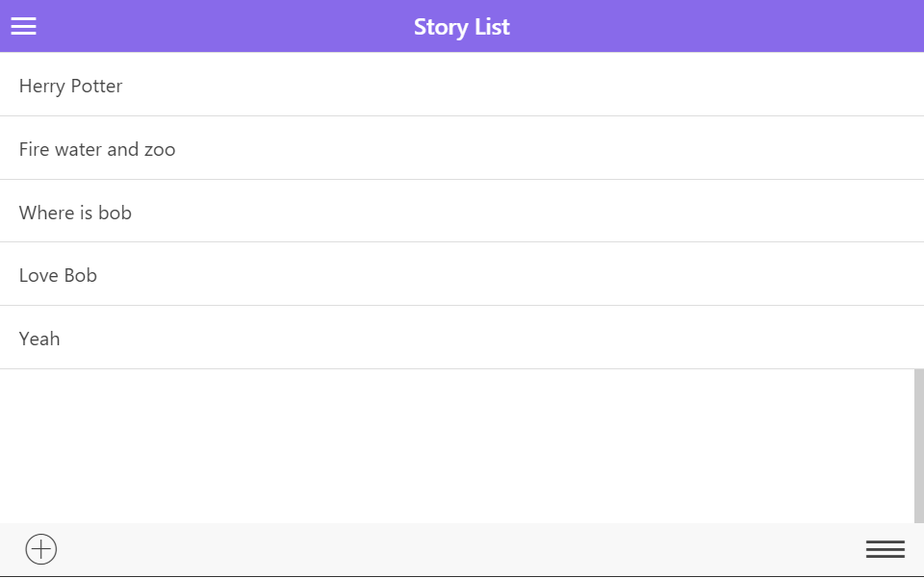Viewport: 924px width, 578px height.
Task: Tap the Herry Potter list row text
Action: (x=71, y=86)
